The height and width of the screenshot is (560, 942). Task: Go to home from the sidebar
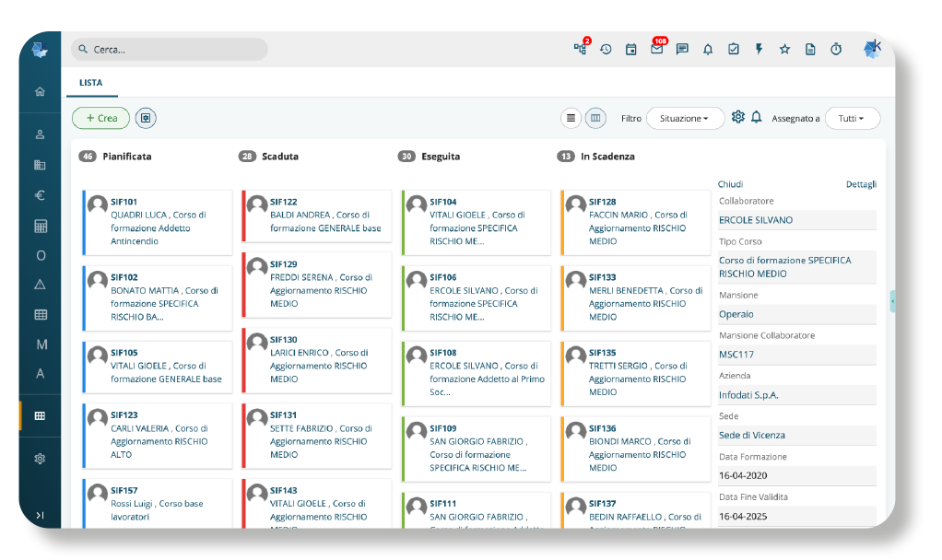(40, 92)
